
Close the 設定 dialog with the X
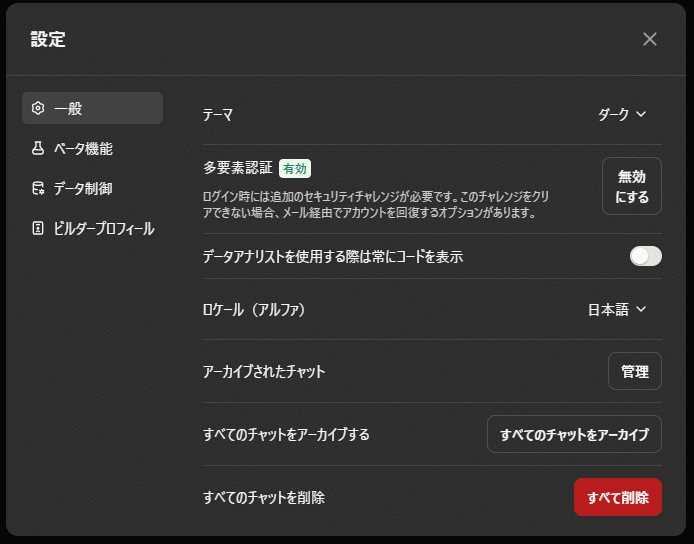(650, 39)
